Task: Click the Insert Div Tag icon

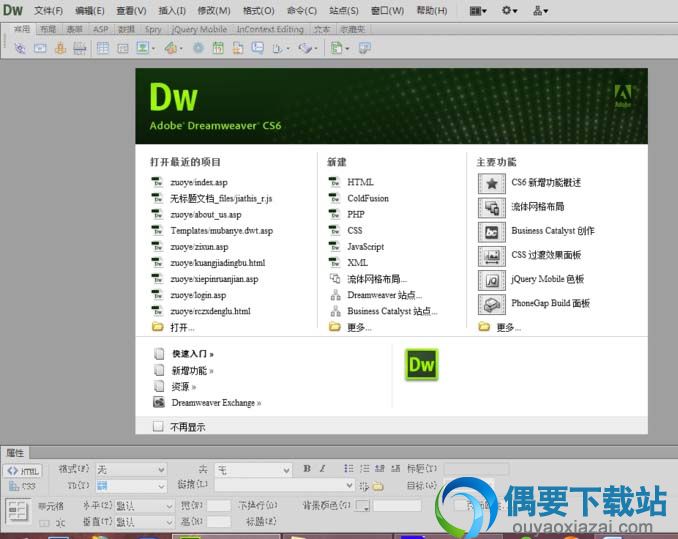Action: [x=123, y=48]
